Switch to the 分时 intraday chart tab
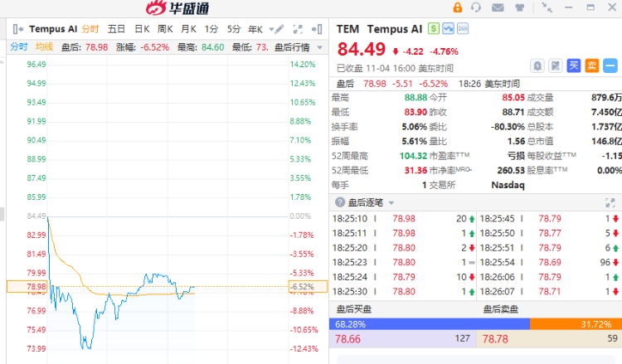Screen dimensions: 622x364 90,29
